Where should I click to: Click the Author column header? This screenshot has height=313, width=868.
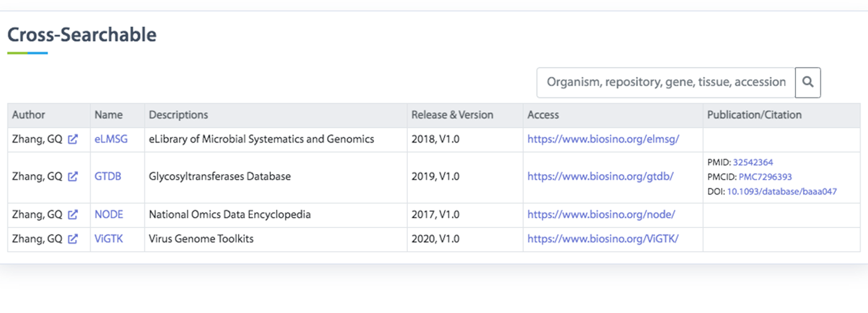[29, 115]
